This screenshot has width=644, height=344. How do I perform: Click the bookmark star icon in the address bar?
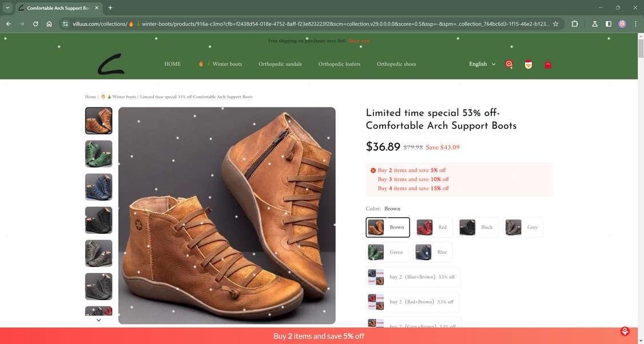coord(555,24)
